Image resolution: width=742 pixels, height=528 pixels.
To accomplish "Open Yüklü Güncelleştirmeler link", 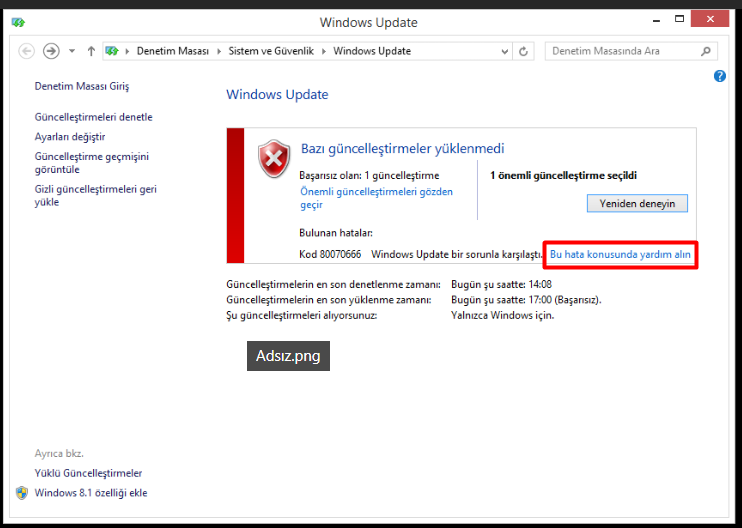I will (x=88, y=473).
